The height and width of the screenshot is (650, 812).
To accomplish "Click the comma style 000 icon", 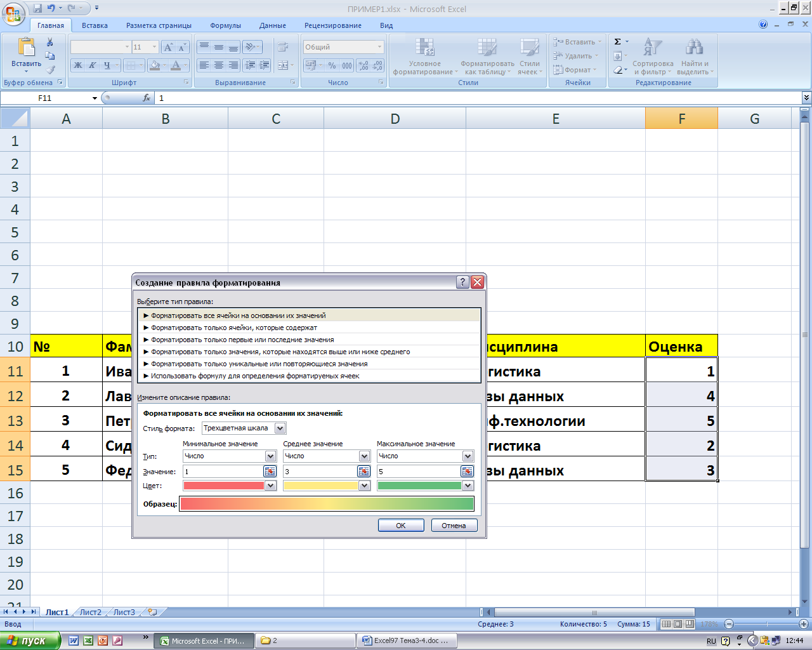I will click(x=347, y=65).
